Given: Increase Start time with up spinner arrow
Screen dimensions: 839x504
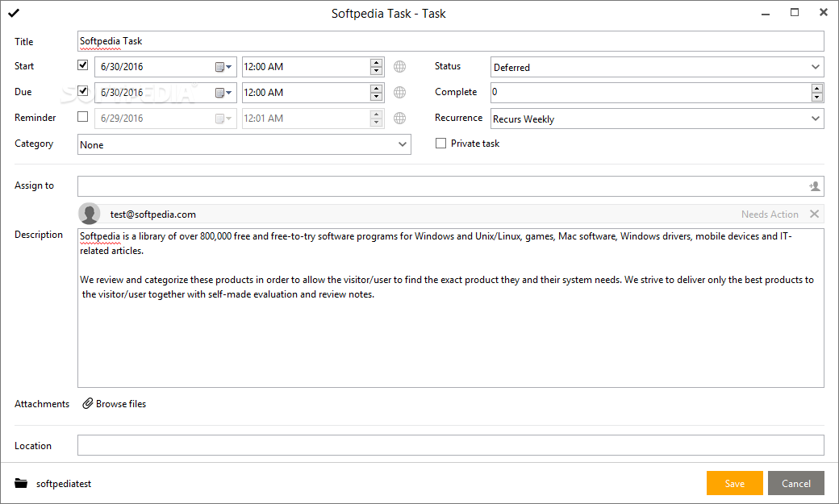Looking at the screenshot, I should point(376,63).
